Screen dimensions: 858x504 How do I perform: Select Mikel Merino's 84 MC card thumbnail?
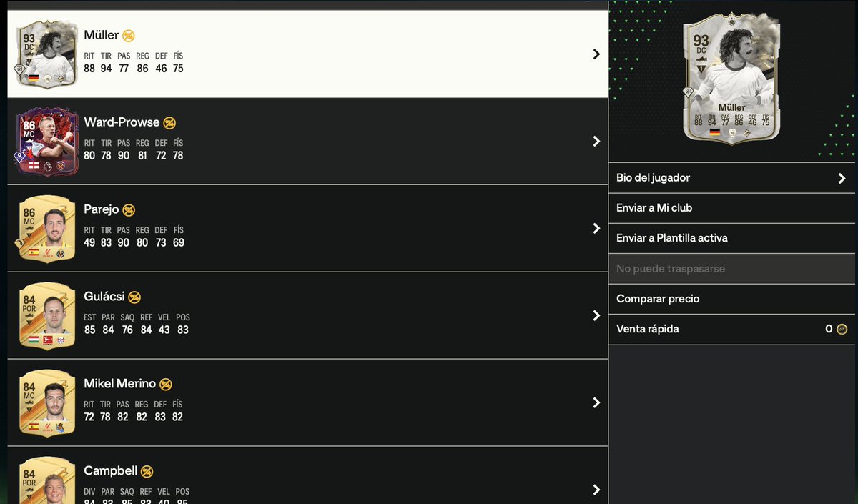point(47,402)
